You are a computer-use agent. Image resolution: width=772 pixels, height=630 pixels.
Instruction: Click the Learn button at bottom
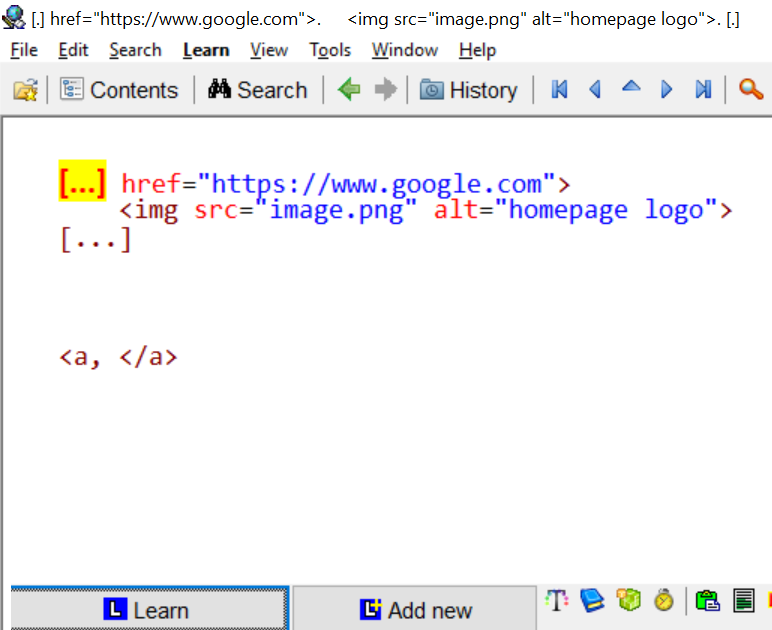(x=150, y=608)
